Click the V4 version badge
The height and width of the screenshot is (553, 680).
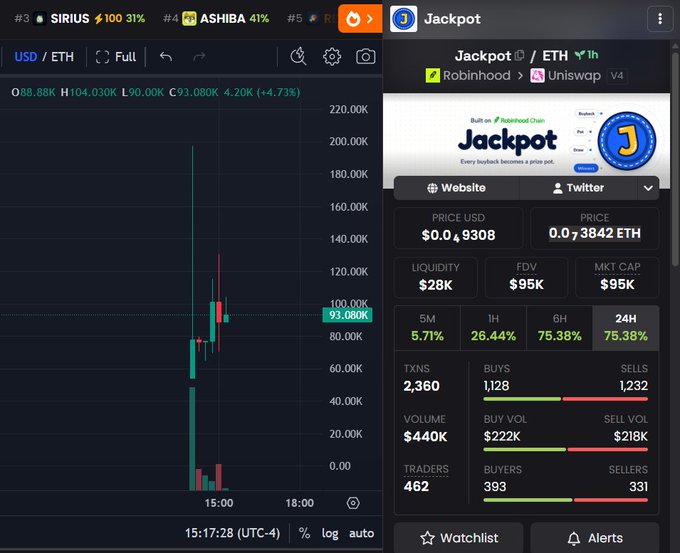tap(617, 76)
